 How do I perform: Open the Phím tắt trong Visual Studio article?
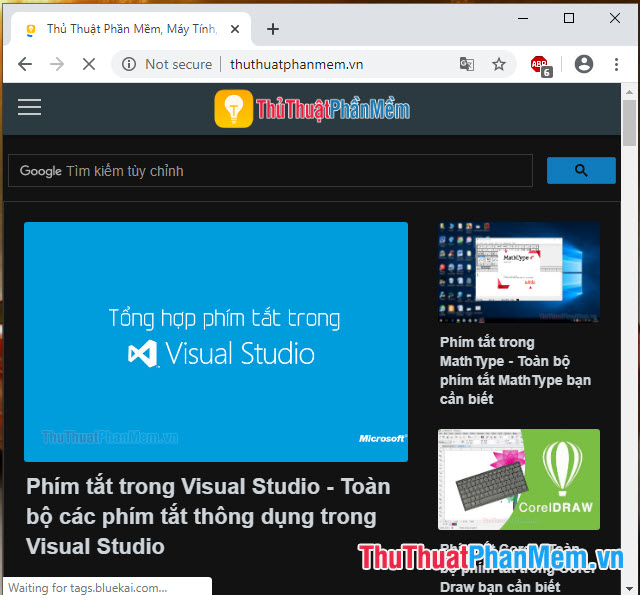click(208, 516)
